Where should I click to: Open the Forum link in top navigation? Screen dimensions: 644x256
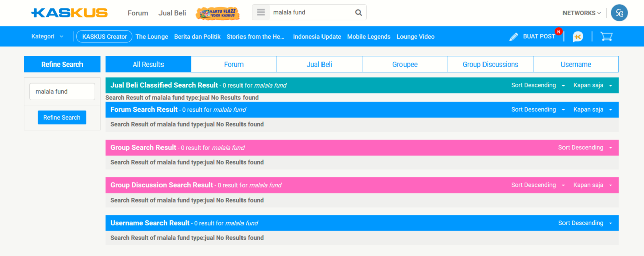[138, 13]
